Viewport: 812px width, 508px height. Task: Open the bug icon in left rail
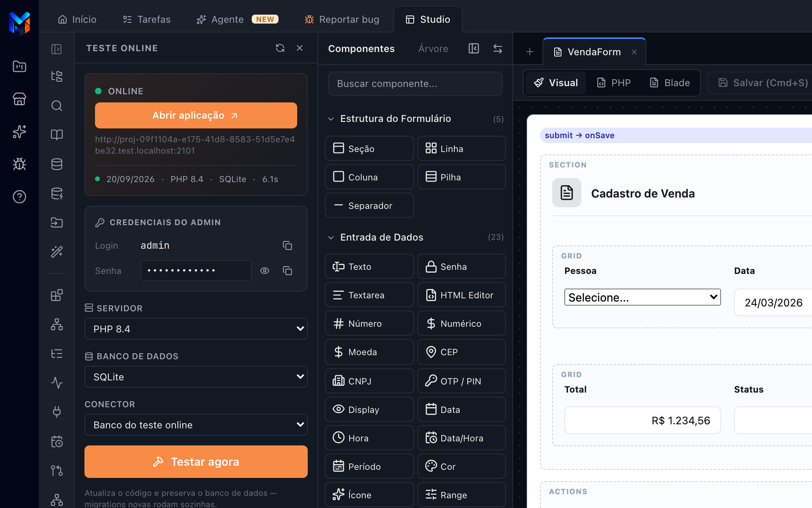(19, 164)
